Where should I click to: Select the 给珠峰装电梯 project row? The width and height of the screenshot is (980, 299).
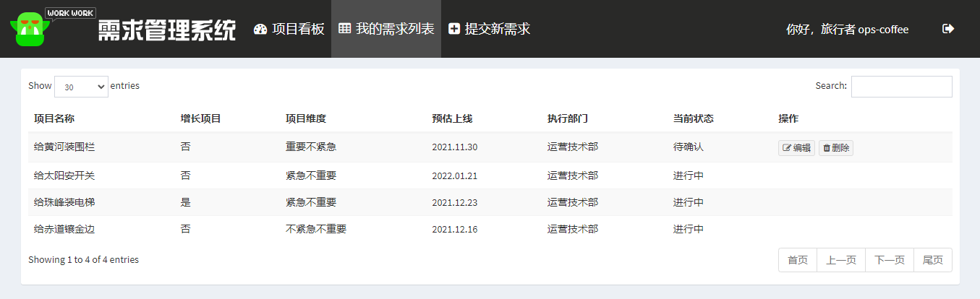(x=64, y=202)
